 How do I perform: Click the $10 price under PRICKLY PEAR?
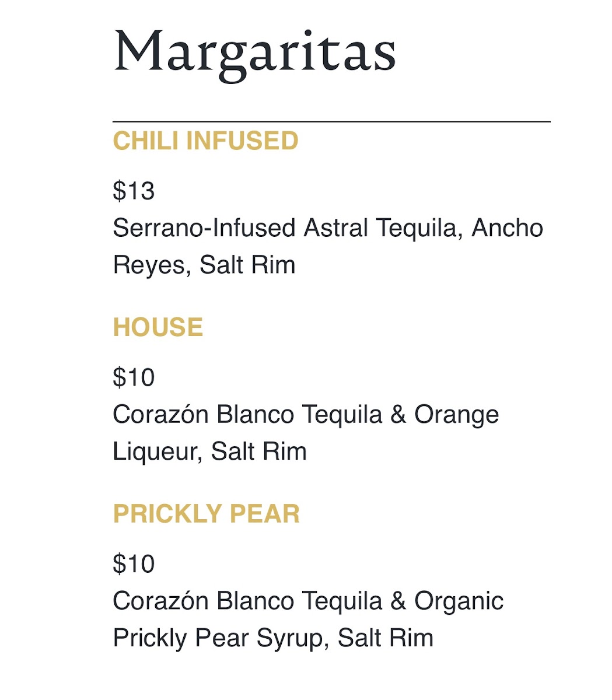(x=134, y=564)
